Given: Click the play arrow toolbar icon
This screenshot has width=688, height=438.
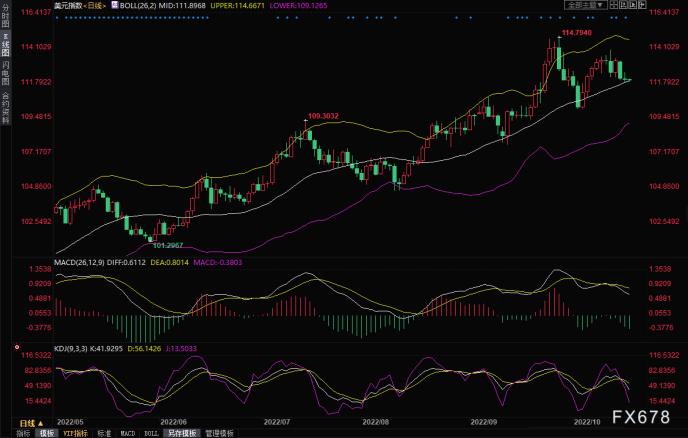Looking at the screenshot, I should [x=633, y=5].
